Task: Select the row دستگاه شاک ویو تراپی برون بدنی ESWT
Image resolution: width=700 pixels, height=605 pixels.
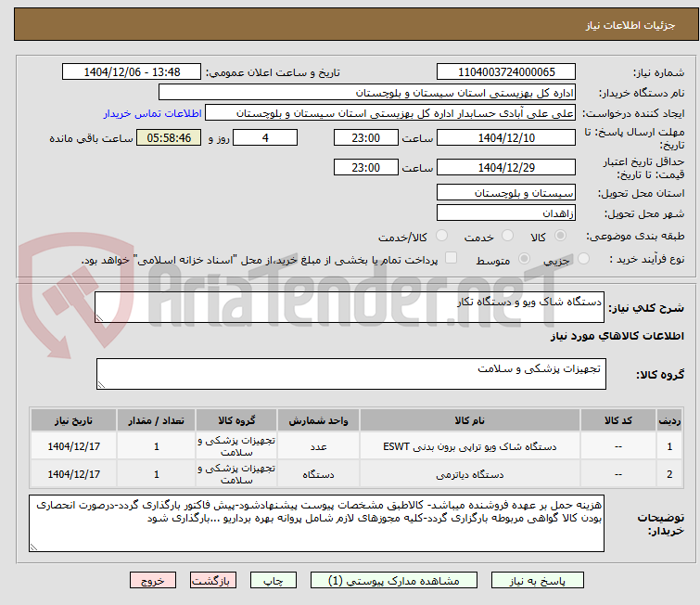Action: point(357,446)
